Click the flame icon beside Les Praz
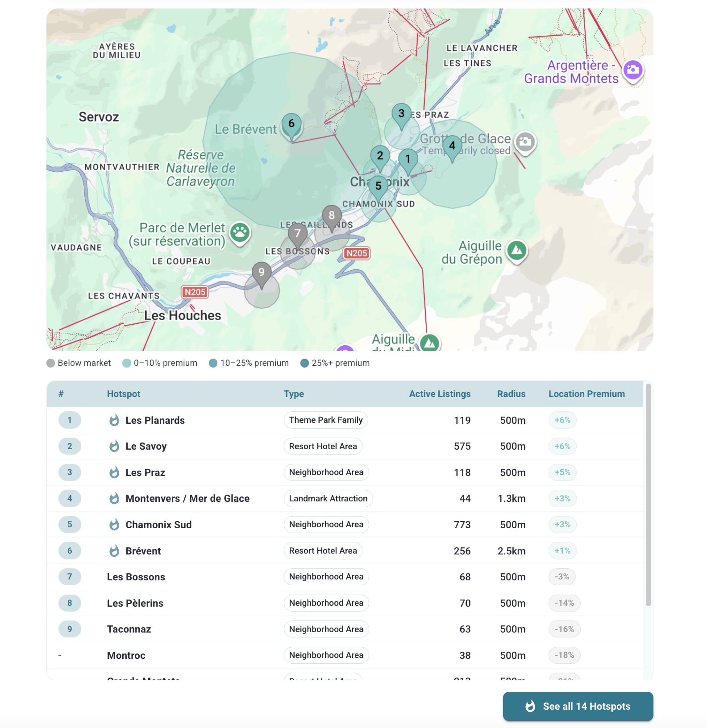Viewport: 707px width, 728px height. pos(114,472)
